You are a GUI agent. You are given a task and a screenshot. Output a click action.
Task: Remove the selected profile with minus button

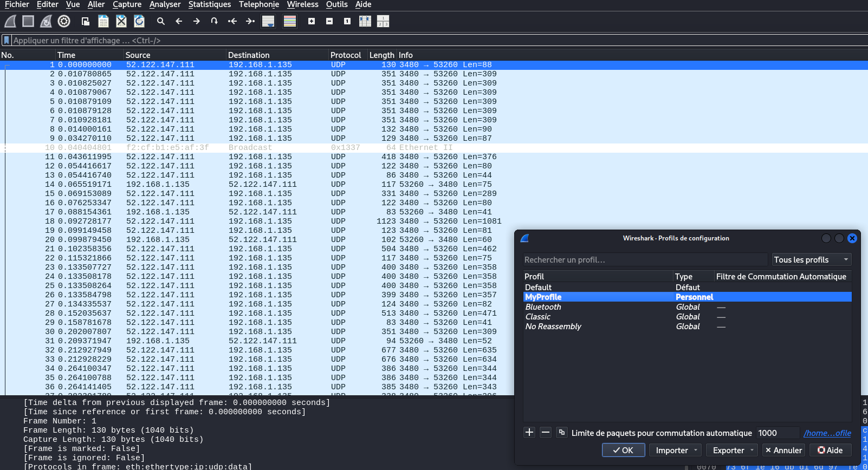coord(546,432)
